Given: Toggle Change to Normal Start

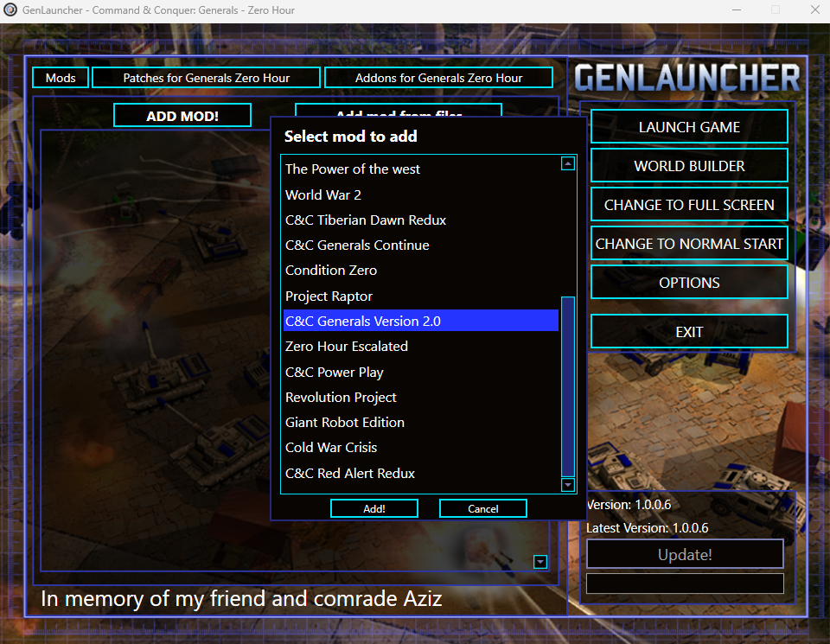Looking at the screenshot, I should click(x=689, y=244).
